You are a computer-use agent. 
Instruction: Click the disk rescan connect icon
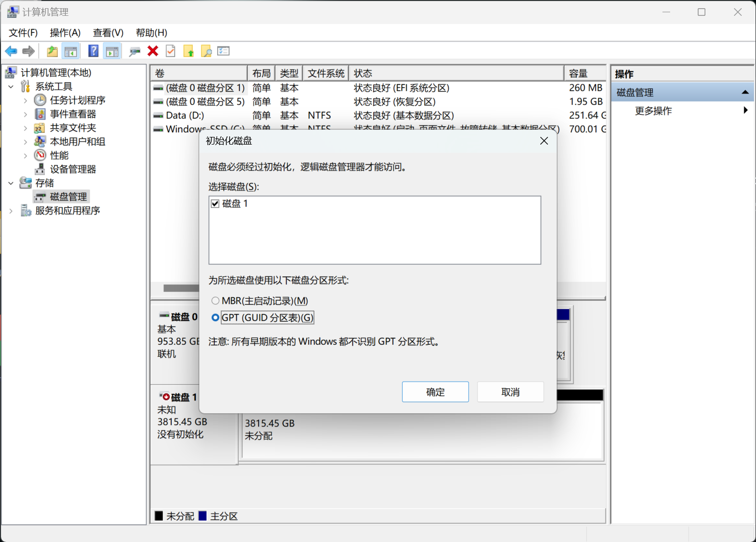coord(134,51)
